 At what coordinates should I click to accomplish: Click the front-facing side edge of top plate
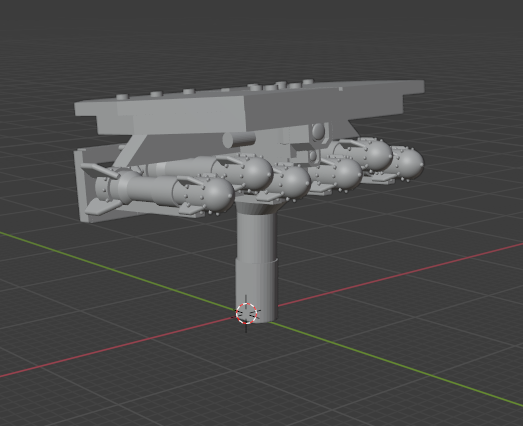click(160, 109)
